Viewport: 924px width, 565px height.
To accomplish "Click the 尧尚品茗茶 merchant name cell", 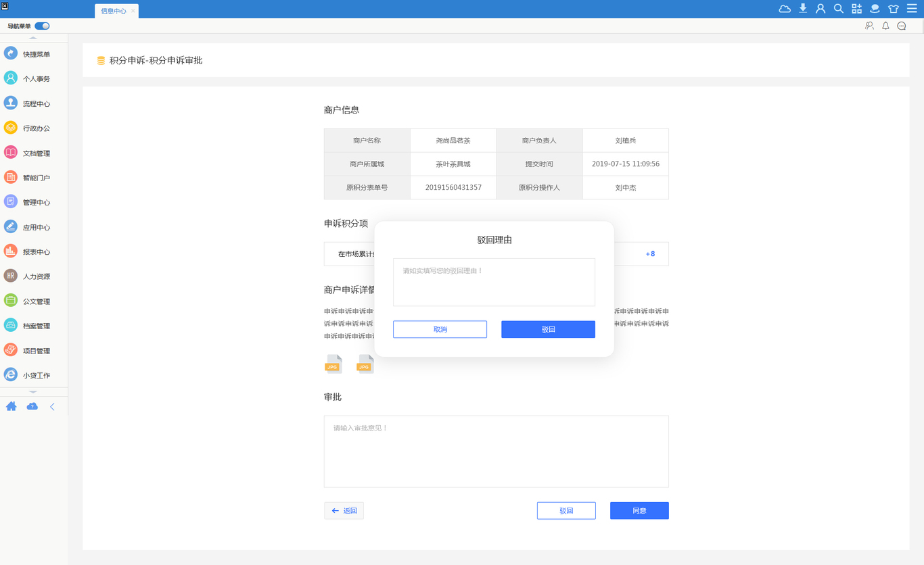I will click(453, 141).
